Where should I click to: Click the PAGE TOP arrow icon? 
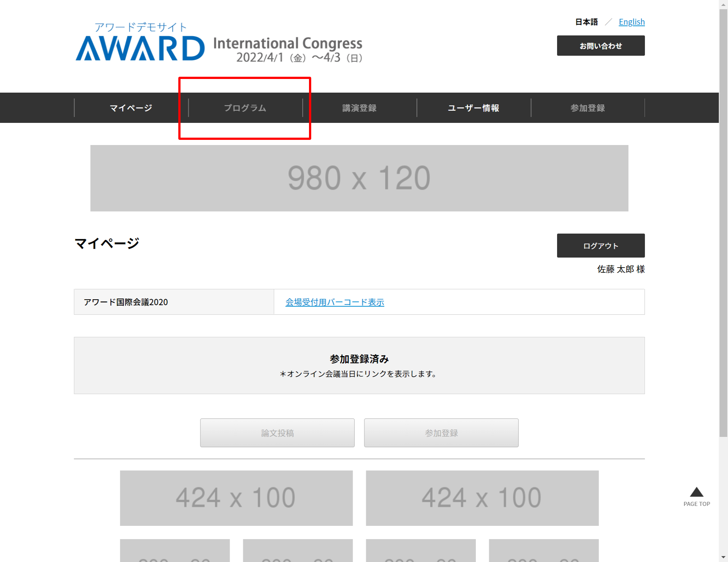click(x=696, y=492)
